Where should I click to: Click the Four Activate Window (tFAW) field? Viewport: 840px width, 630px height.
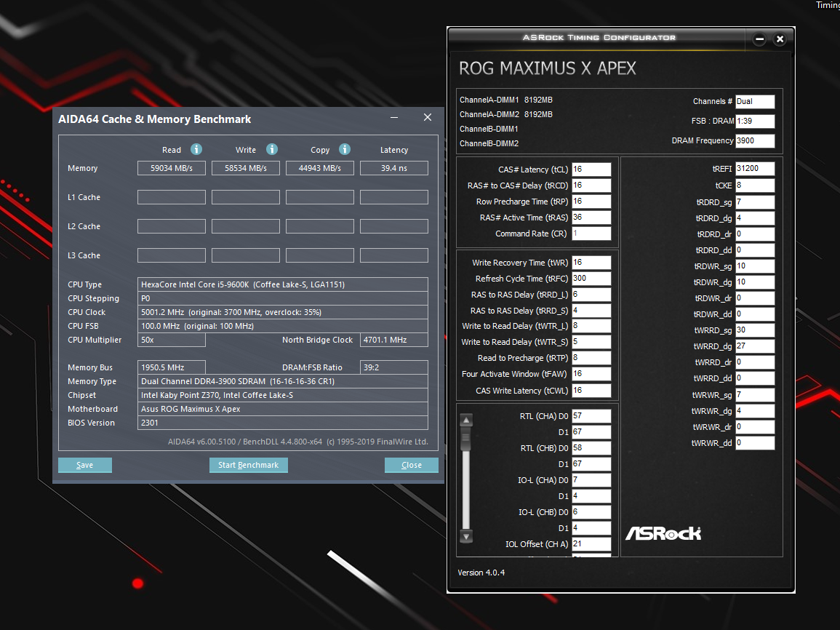591,374
